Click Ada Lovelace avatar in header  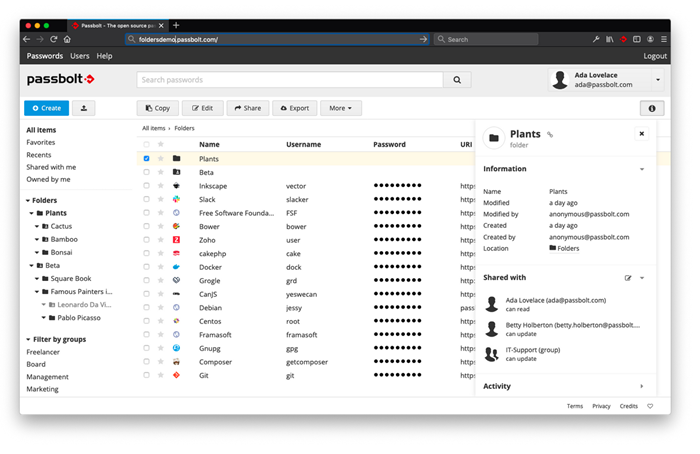point(560,80)
